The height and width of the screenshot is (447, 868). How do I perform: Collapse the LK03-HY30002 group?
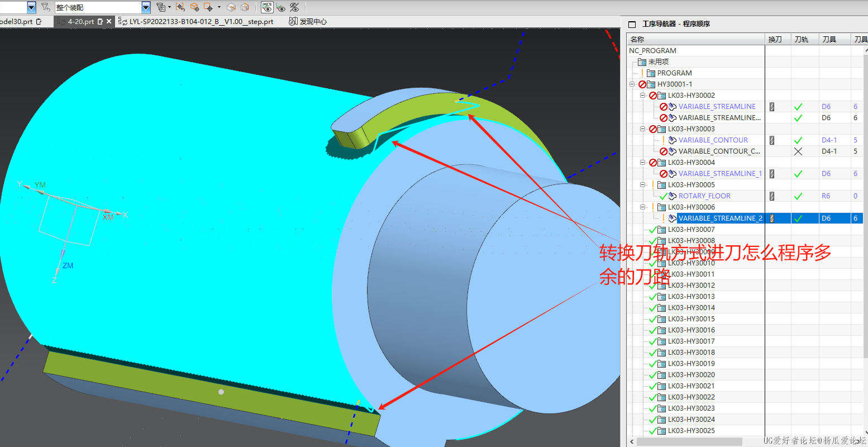643,96
